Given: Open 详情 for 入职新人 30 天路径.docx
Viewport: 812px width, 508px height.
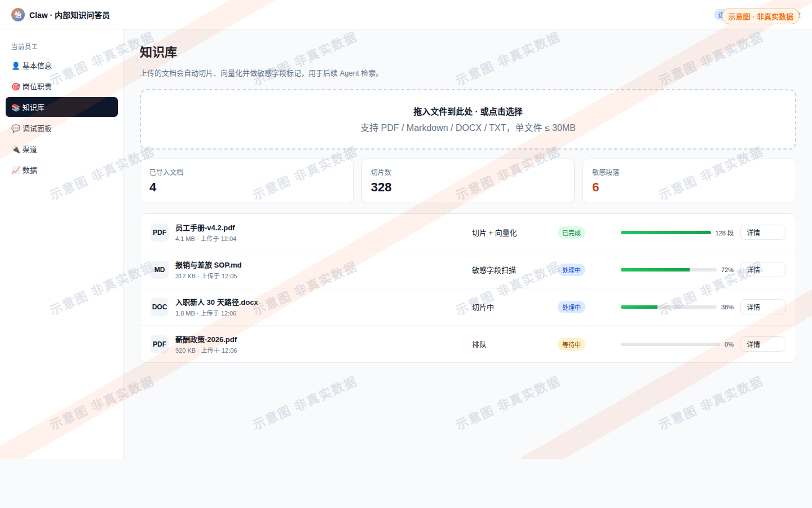Looking at the screenshot, I should coord(762,307).
